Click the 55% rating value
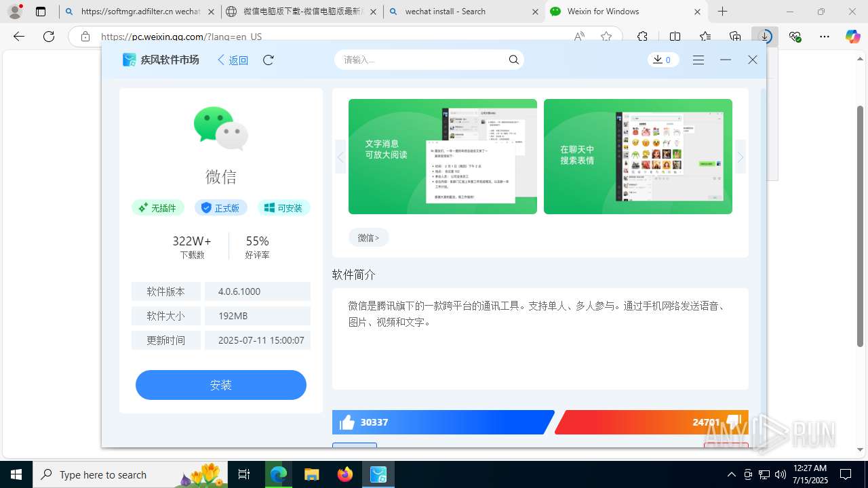The height and width of the screenshot is (488, 868). click(x=258, y=241)
